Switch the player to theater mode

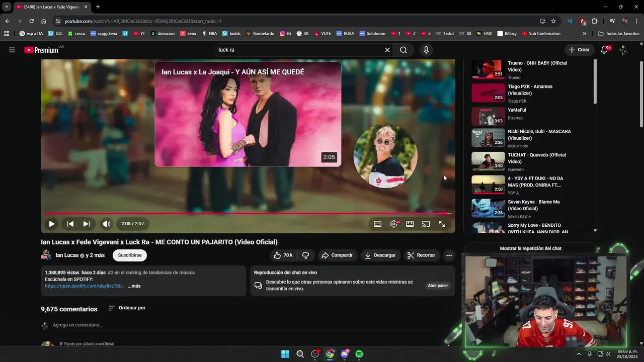click(x=410, y=224)
